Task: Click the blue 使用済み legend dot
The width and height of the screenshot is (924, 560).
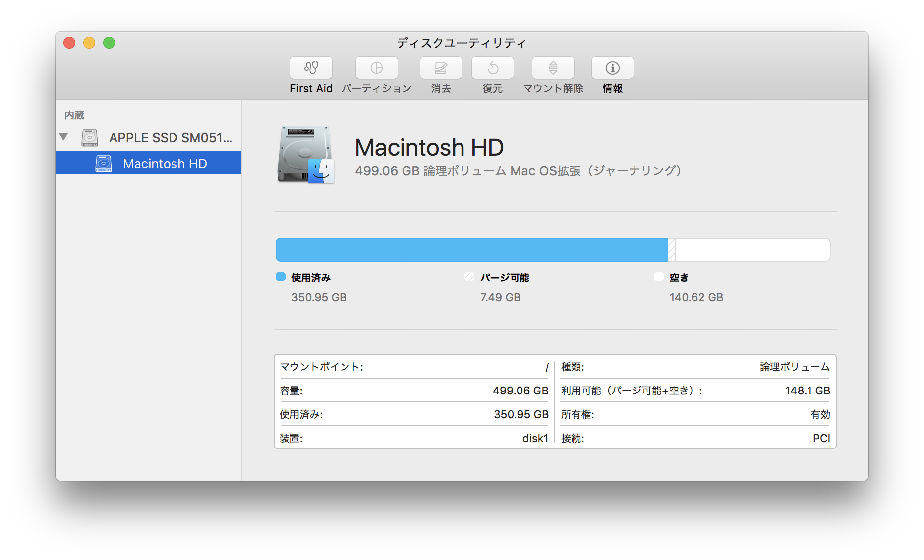Action: coord(281,277)
